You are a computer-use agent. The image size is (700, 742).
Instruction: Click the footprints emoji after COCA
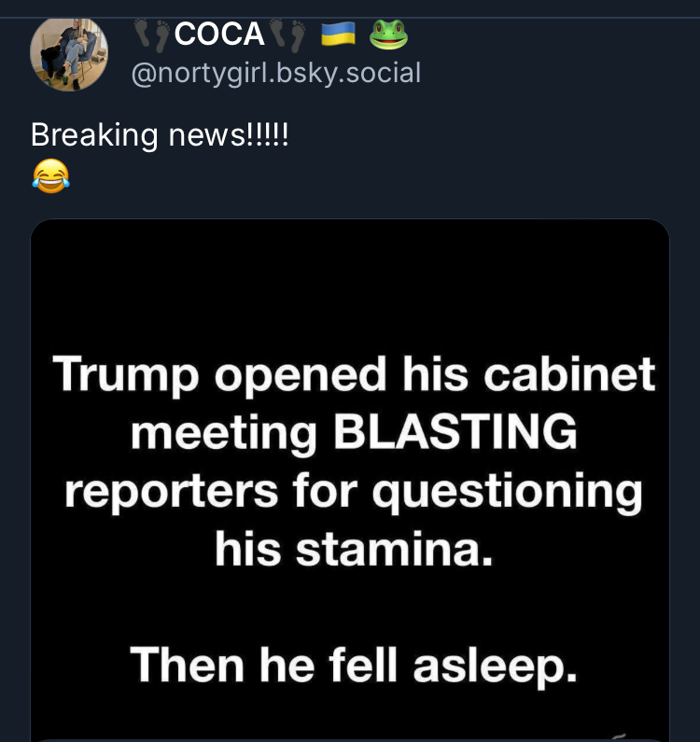tap(288, 35)
